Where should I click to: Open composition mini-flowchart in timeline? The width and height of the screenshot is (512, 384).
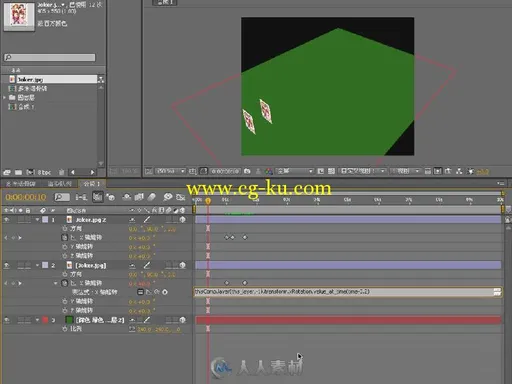pyautogui.click(x=81, y=197)
